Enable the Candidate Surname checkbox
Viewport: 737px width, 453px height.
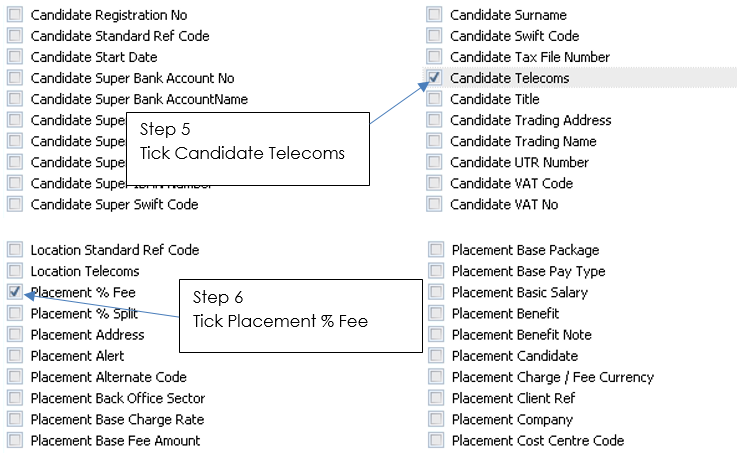(x=434, y=15)
